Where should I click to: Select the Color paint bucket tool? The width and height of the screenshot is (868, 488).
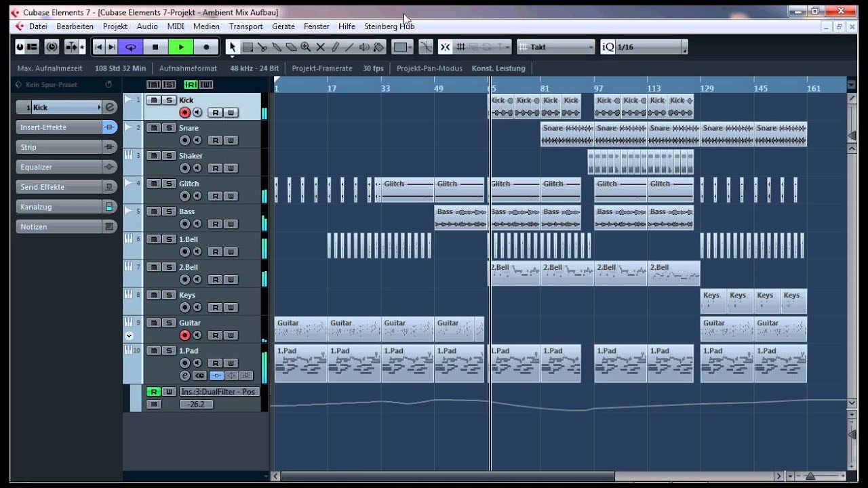click(379, 47)
